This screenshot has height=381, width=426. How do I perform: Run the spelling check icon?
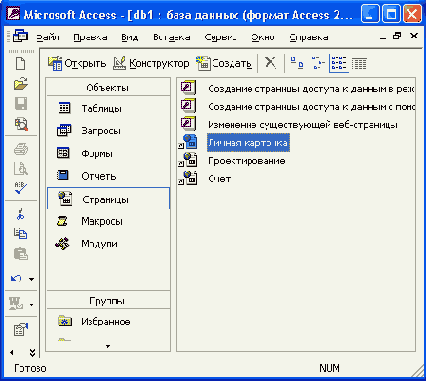[x=21, y=188]
